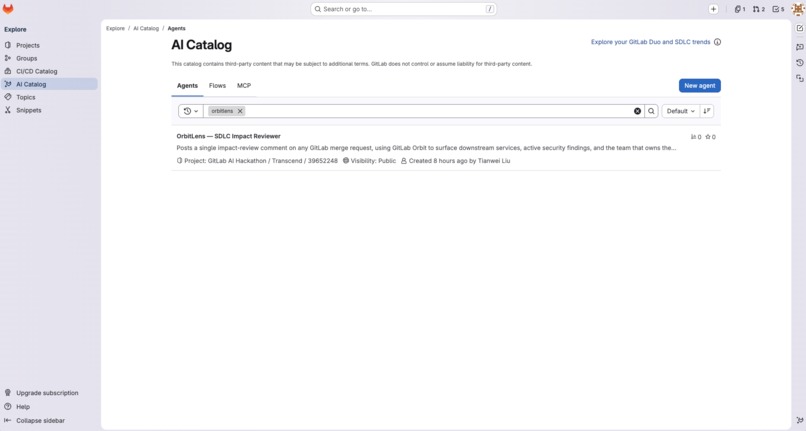Open Explore your GitLab Duo and SDLC trends link
The width and height of the screenshot is (806, 431).
click(x=650, y=42)
